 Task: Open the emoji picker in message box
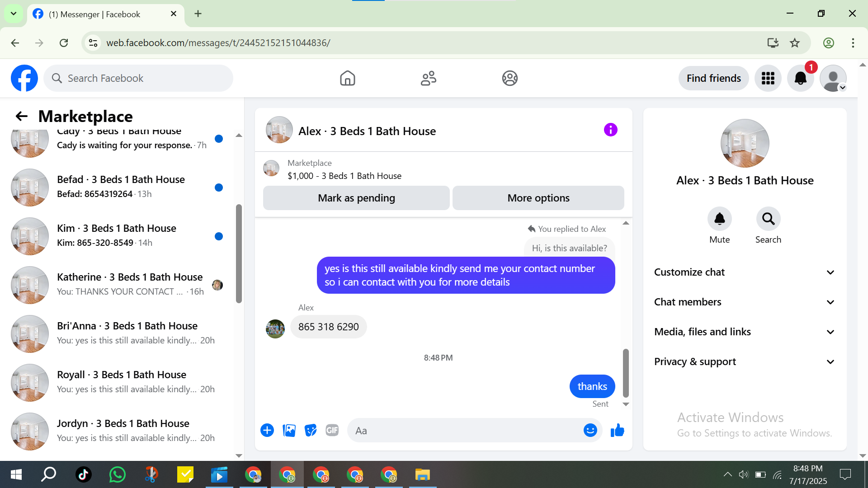click(590, 431)
